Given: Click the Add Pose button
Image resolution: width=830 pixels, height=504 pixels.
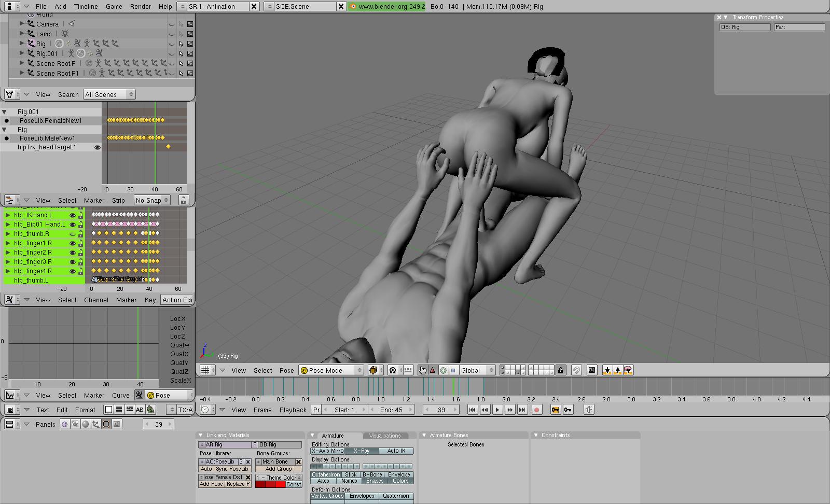Looking at the screenshot, I should [x=212, y=484].
